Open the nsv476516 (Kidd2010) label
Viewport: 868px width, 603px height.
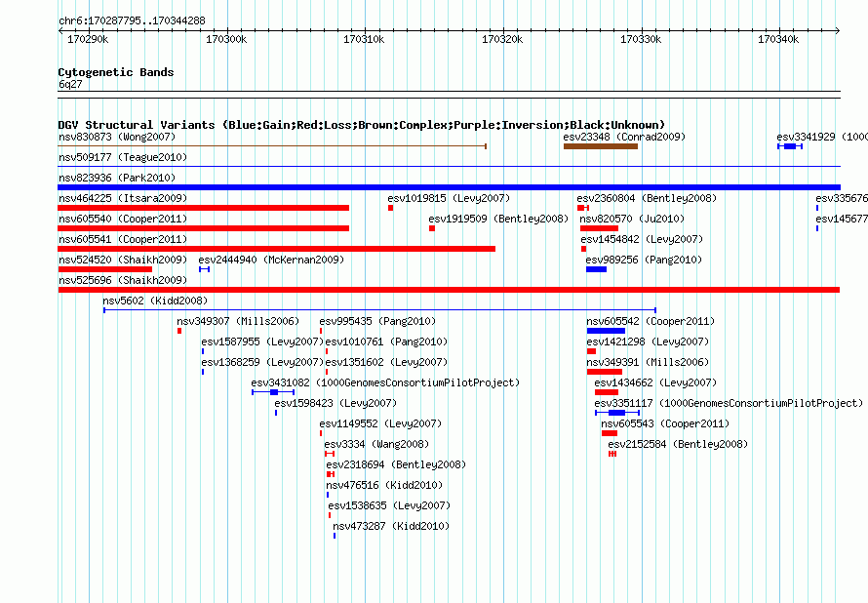(x=384, y=485)
